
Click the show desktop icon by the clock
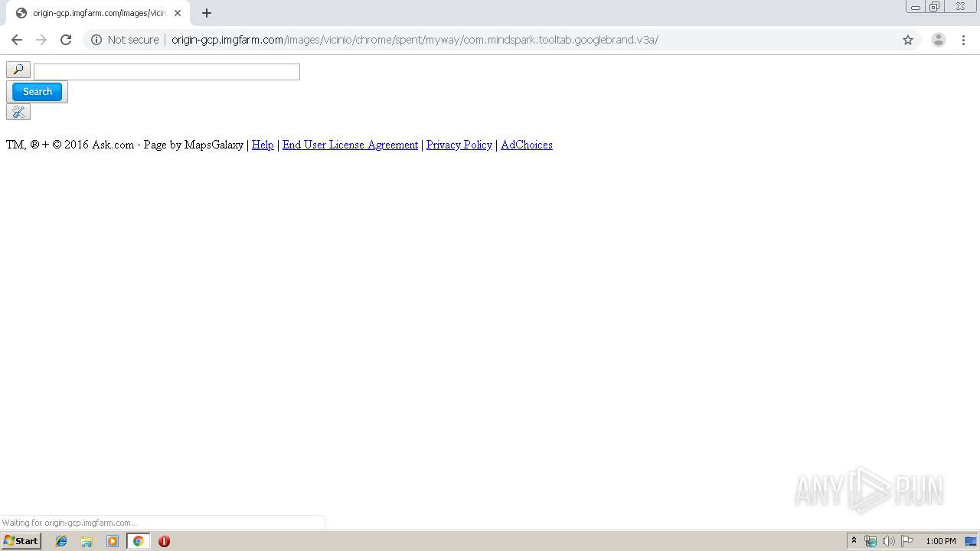971,541
